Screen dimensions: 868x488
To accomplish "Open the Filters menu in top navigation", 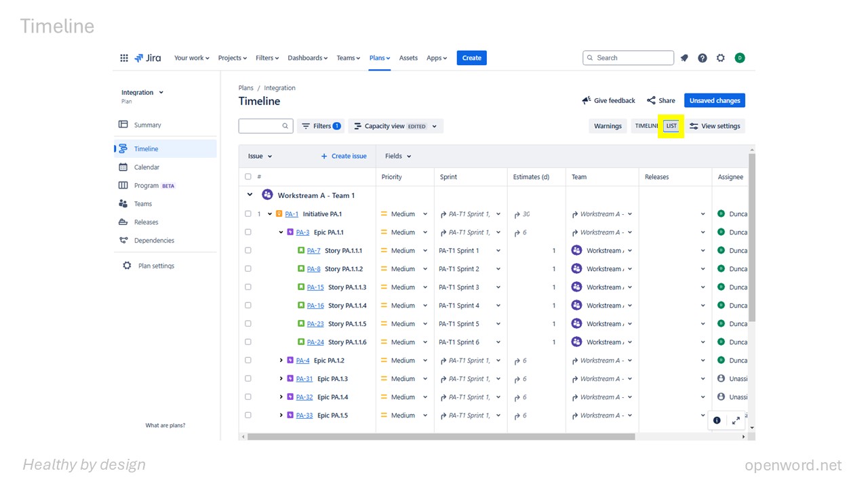I will click(x=267, y=58).
